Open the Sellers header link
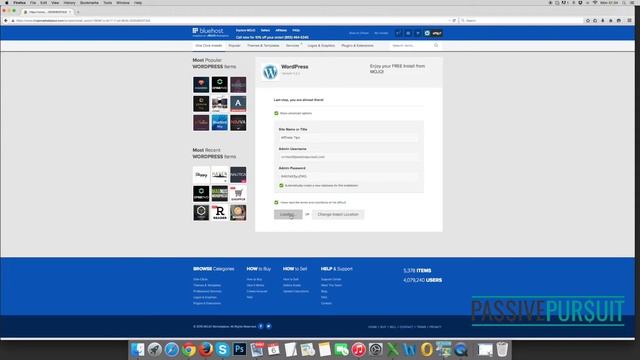The width and height of the screenshot is (640, 360). [265, 30]
